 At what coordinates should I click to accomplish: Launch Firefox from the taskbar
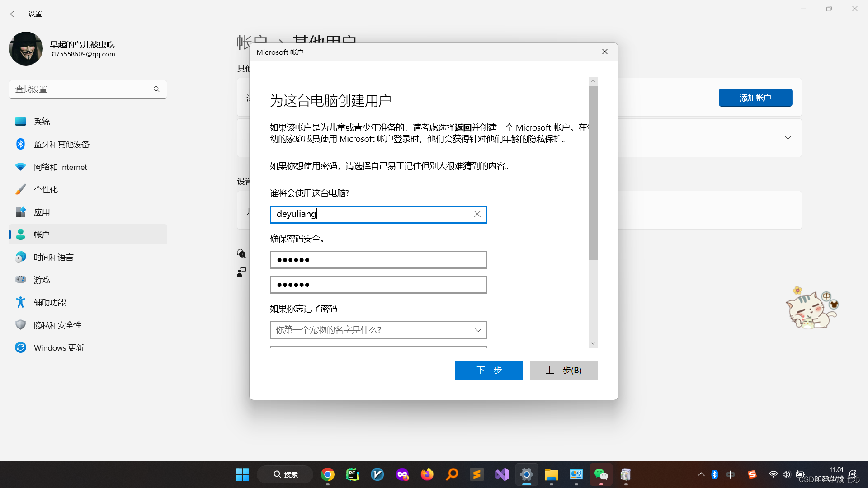(427, 474)
